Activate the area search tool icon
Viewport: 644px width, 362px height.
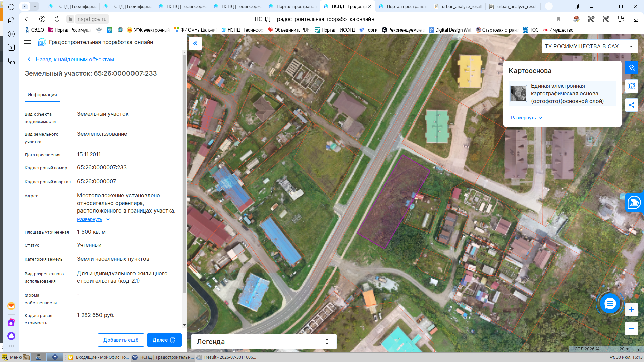(x=631, y=86)
